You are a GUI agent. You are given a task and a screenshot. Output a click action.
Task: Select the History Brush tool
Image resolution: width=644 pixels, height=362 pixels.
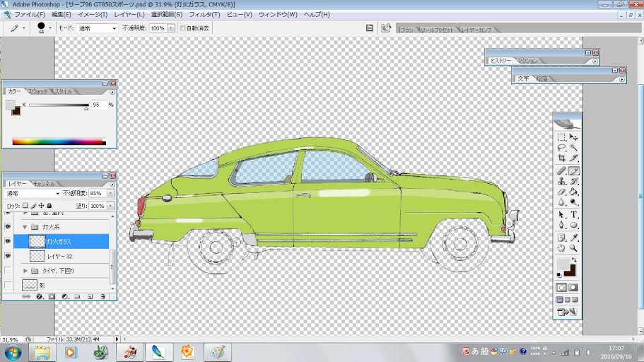coord(573,181)
